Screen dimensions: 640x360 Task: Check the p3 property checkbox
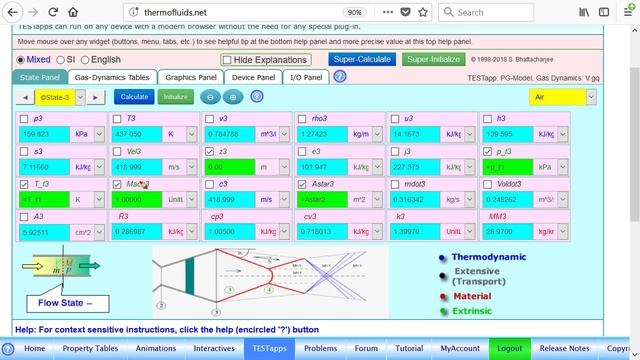coord(24,119)
